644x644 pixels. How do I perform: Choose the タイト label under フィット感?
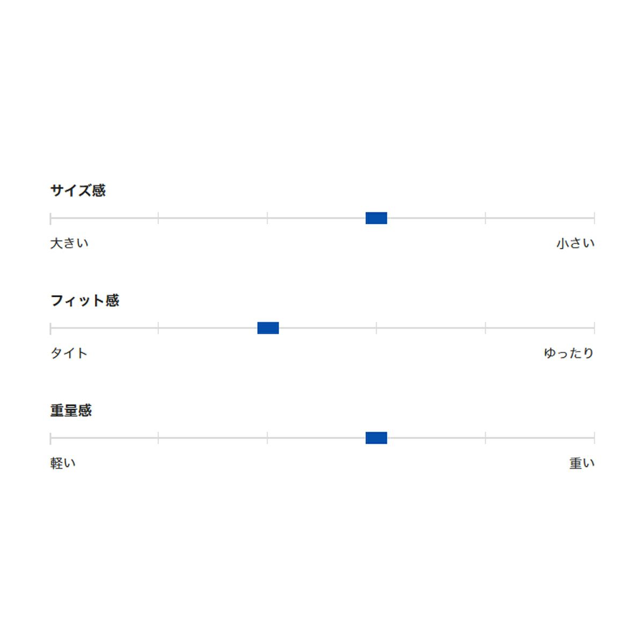pyautogui.click(x=69, y=353)
